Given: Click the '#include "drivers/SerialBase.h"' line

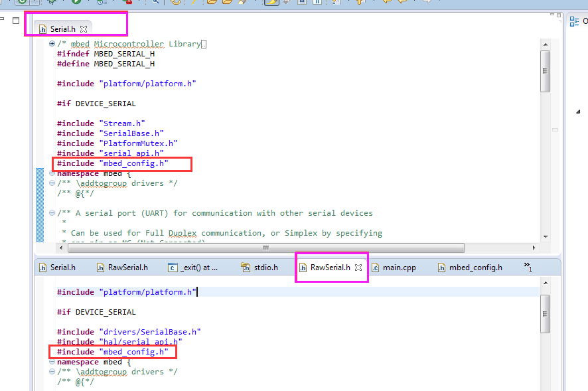Looking at the screenshot, I should coord(129,332).
